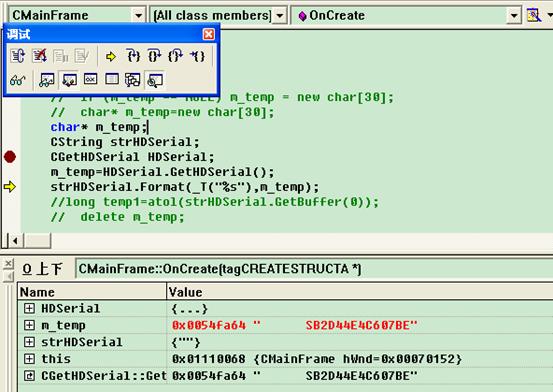This screenshot has width=553, height=392.
Task: Select the strHDSerial variable name
Action: pyautogui.click(x=82, y=342)
